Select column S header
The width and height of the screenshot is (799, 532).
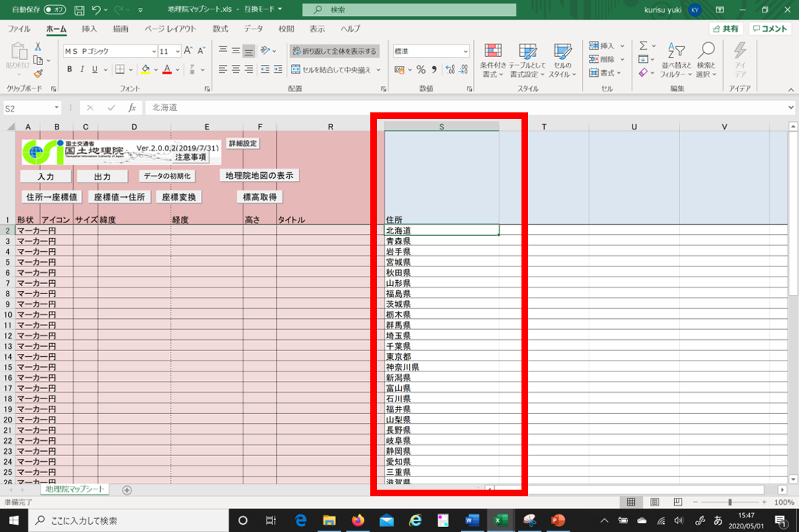(x=441, y=127)
